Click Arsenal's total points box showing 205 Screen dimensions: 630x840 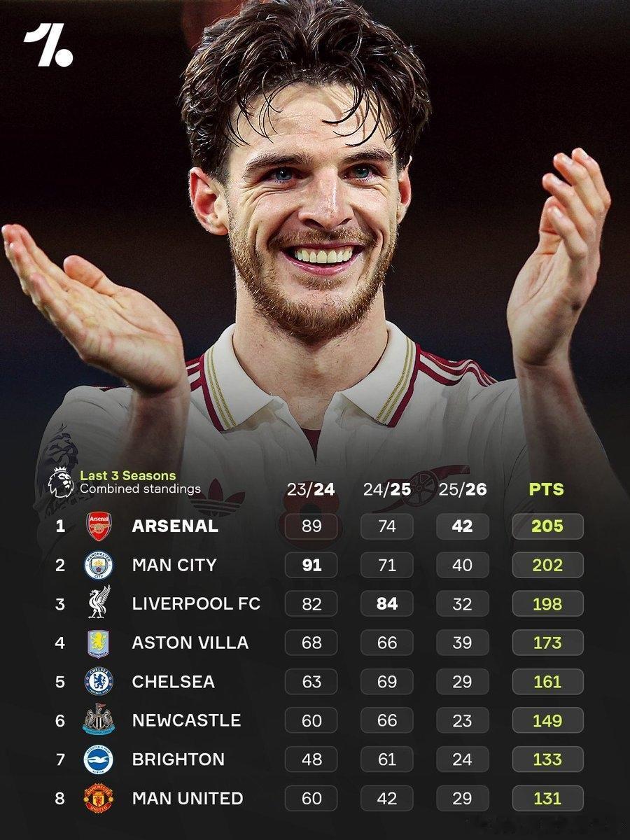pyautogui.click(x=547, y=526)
